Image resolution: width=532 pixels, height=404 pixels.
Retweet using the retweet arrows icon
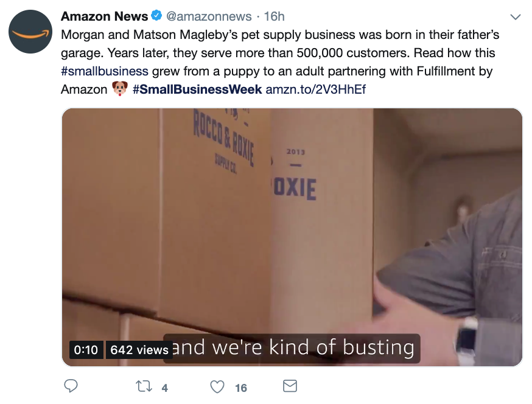click(x=144, y=386)
